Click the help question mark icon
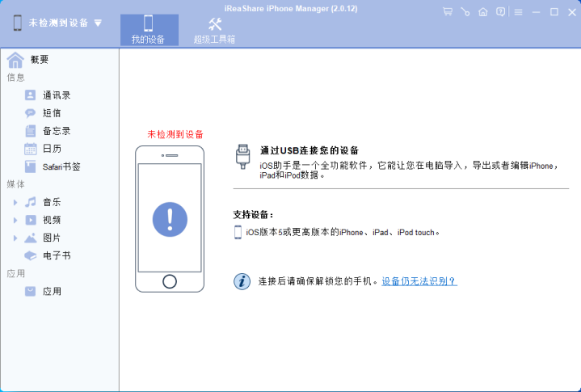 [x=501, y=12]
